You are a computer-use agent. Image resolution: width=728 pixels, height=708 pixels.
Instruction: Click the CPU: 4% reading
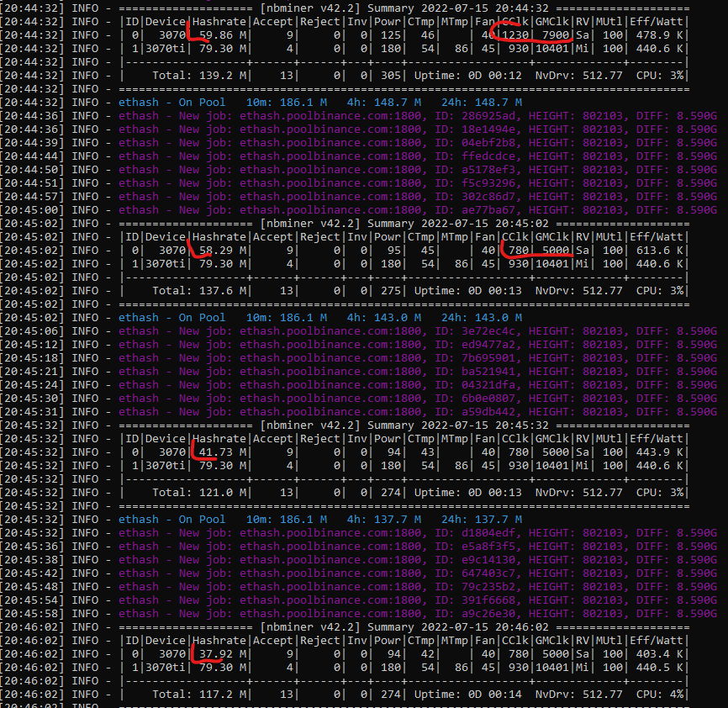click(x=660, y=695)
